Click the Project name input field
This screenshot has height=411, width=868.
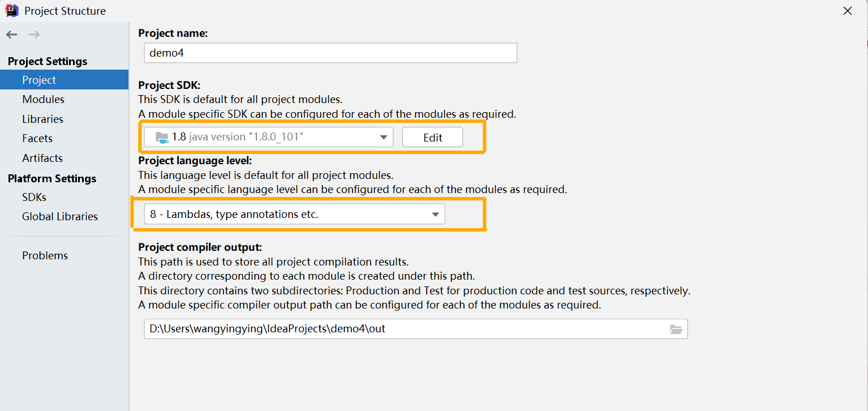point(330,53)
